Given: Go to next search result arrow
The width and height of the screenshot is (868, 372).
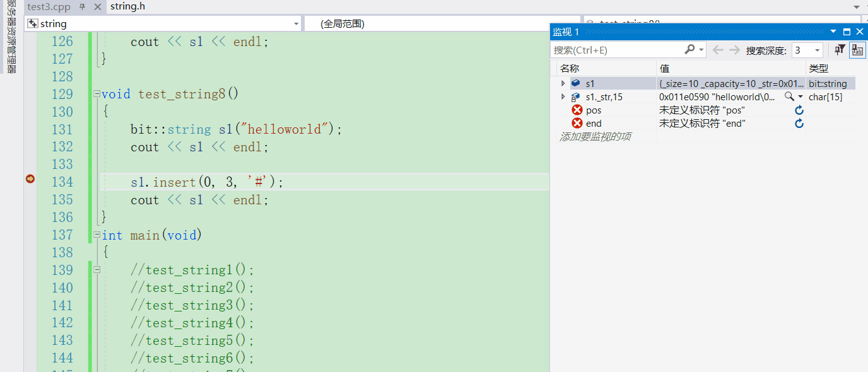Looking at the screenshot, I should pos(734,50).
